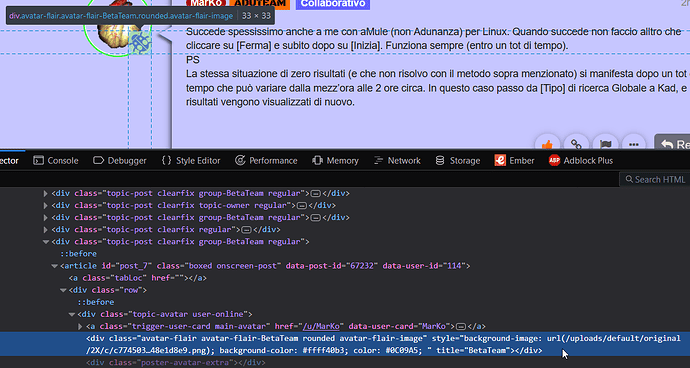Open the Memory tab

click(335, 161)
